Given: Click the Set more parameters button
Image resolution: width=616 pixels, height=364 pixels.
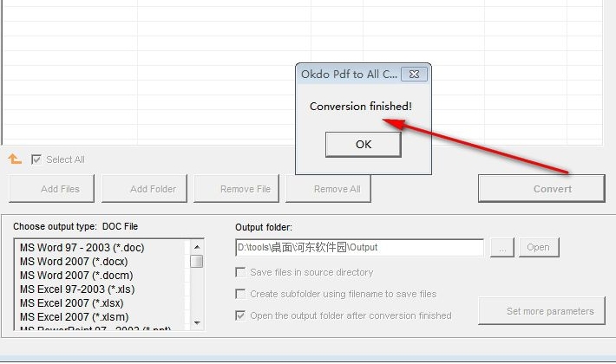Looking at the screenshot, I should pyautogui.click(x=541, y=311).
